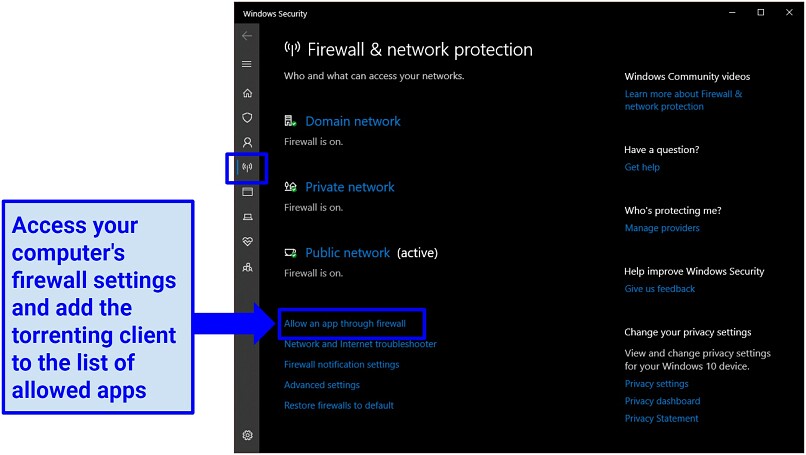The height and width of the screenshot is (455, 806).
Task: Click the Manage providers link
Action: tap(662, 228)
